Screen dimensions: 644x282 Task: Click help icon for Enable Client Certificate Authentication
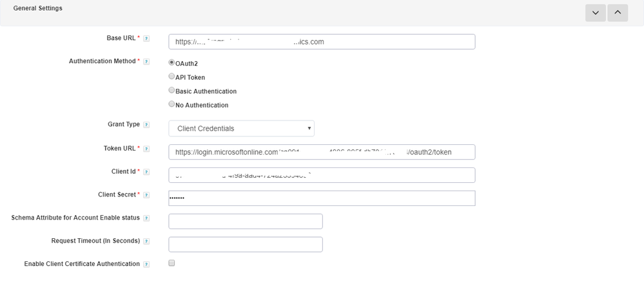(146, 264)
